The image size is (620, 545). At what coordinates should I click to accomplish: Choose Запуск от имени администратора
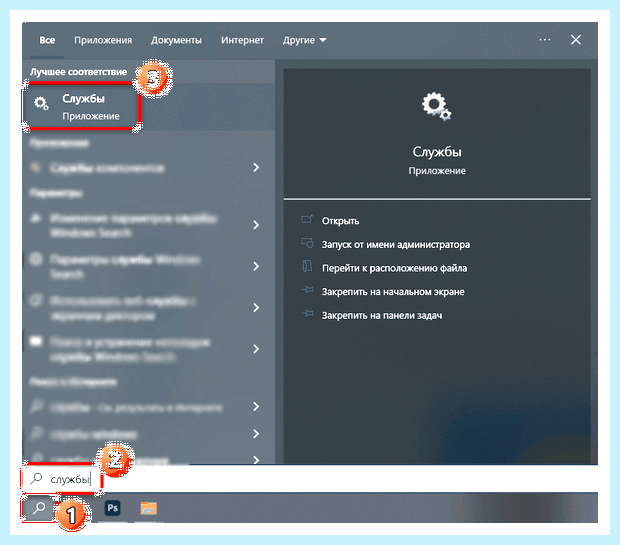pos(395,244)
